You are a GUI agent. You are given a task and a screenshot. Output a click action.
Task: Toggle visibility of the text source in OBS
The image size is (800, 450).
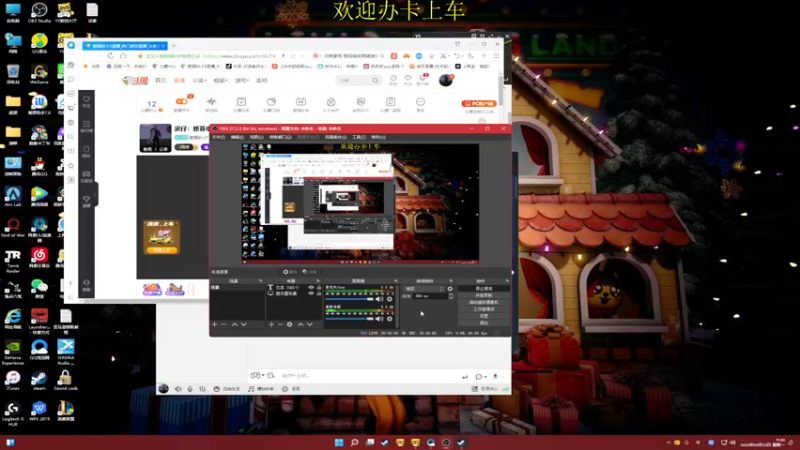[311, 288]
